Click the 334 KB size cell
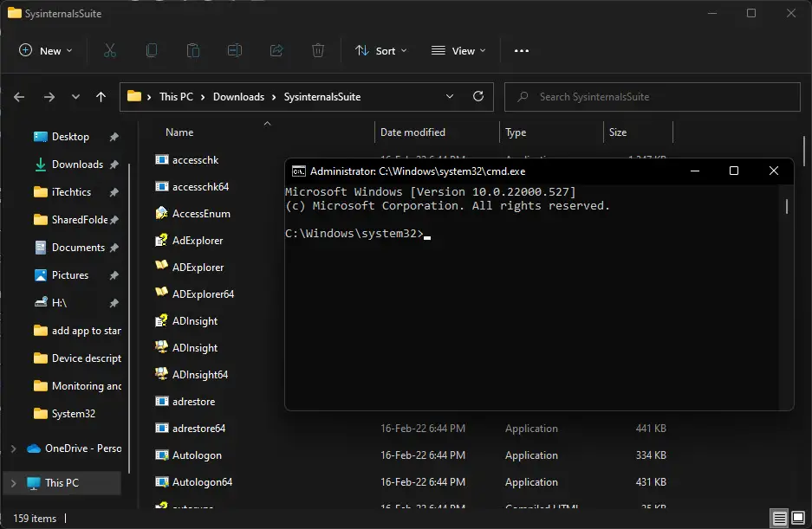Viewport: 812px width, 529px height. click(x=651, y=455)
